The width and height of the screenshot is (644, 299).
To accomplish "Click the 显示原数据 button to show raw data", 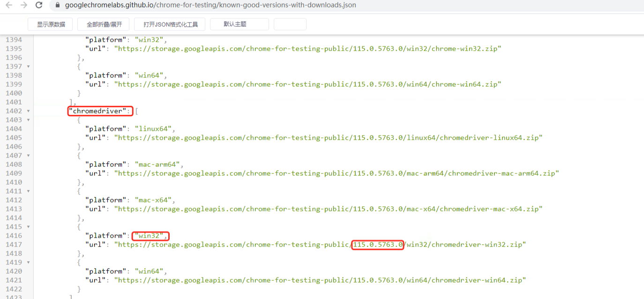I will pyautogui.click(x=50, y=24).
